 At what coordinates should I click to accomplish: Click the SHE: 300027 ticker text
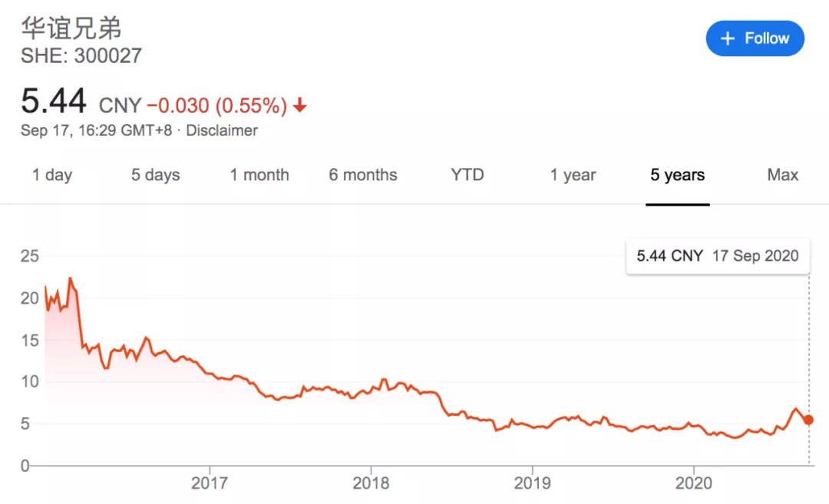pyautogui.click(x=81, y=56)
